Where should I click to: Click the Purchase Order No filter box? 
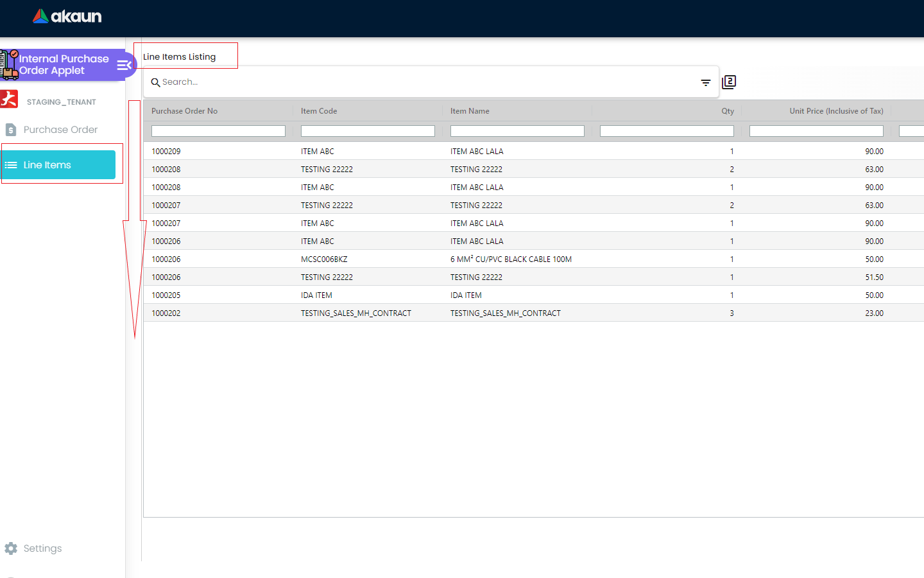coord(218,131)
